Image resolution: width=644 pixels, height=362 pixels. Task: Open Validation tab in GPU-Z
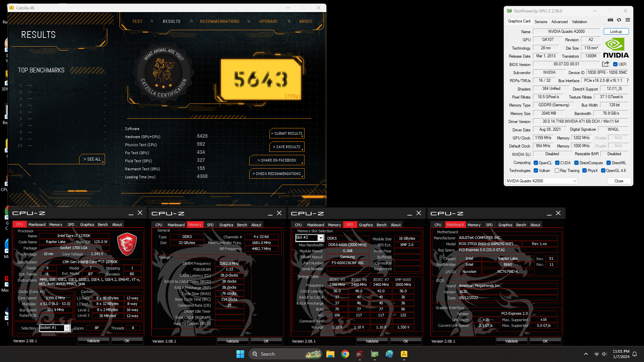(x=579, y=22)
